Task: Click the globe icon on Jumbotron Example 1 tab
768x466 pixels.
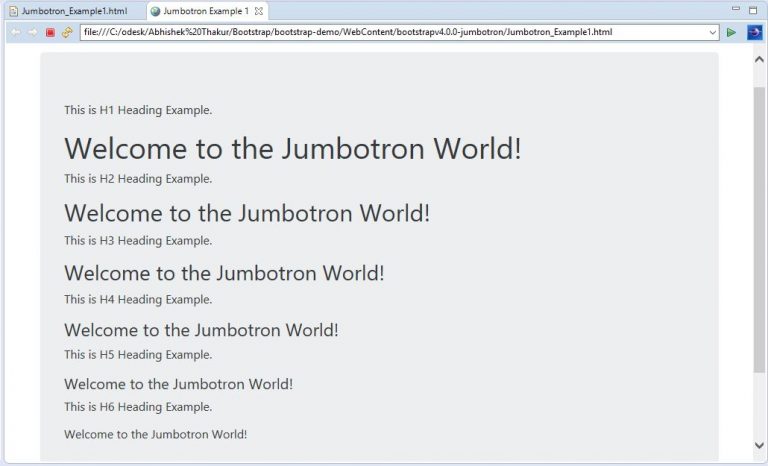Action: 155,11
